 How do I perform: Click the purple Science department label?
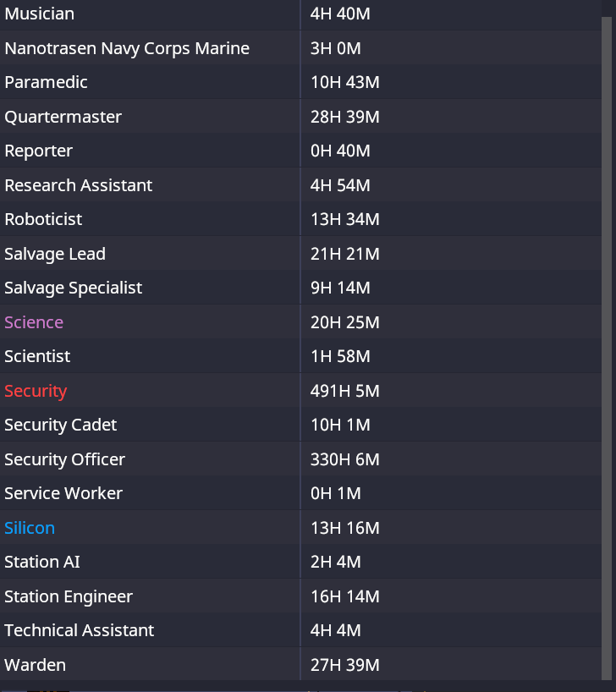[x=34, y=322]
